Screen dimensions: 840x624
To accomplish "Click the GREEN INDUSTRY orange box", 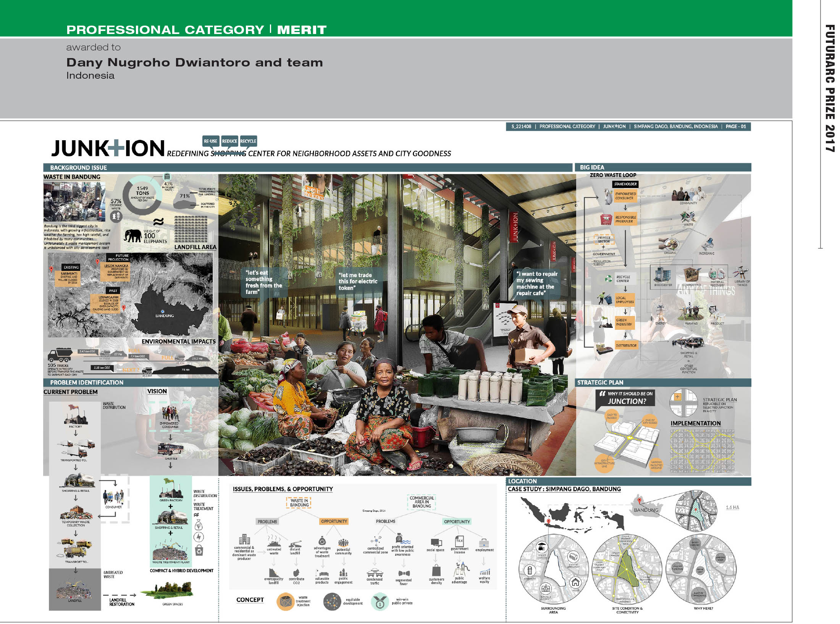I will coord(625,322).
